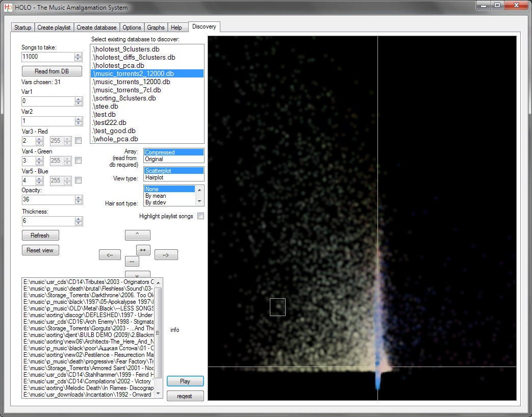The width and height of the screenshot is (532, 417).
Task: Click the Var2 spinner arrows
Action: [x=79, y=121]
